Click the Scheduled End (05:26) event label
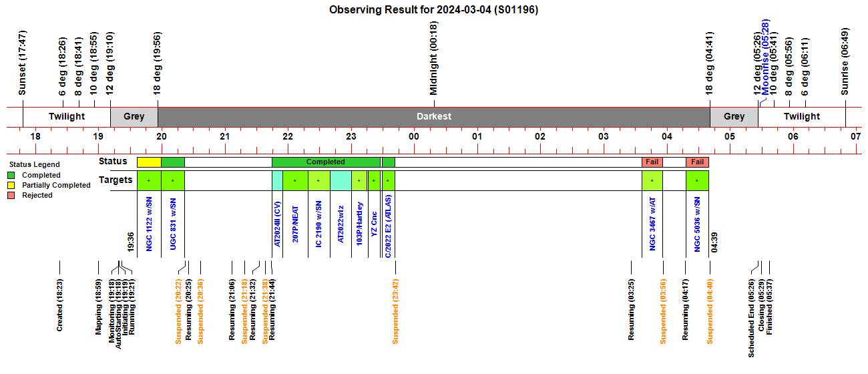This screenshot has width=868, height=374. pyautogui.click(x=752, y=319)
